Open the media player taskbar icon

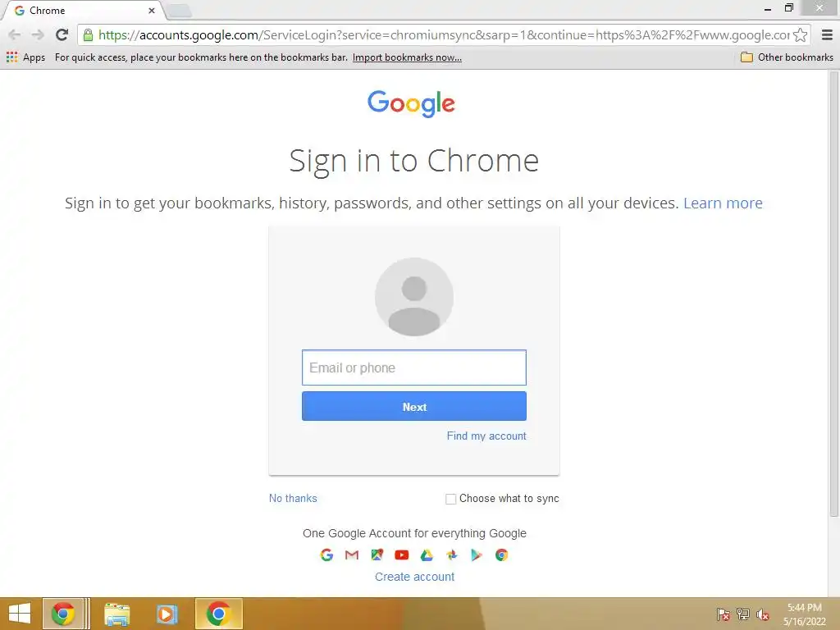point(167,614)
